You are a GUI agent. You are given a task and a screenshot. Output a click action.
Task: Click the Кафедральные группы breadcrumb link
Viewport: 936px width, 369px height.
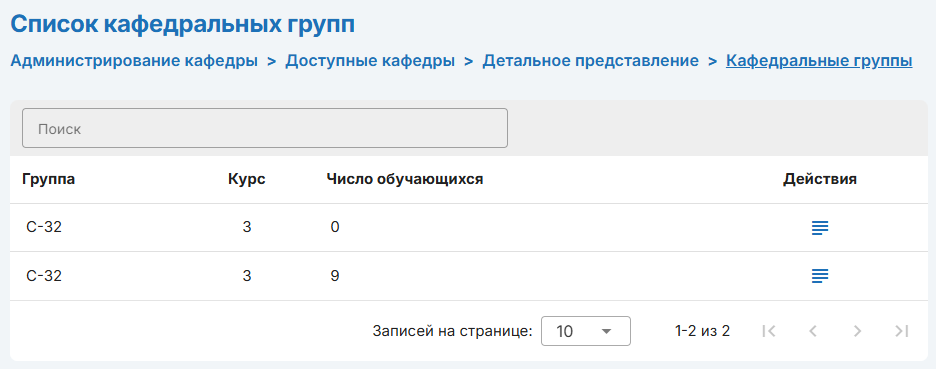819,61
